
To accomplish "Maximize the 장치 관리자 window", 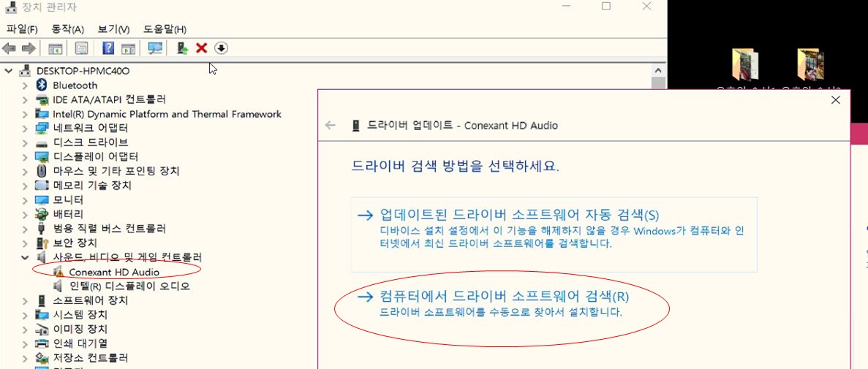I will [x=606, y=7].
